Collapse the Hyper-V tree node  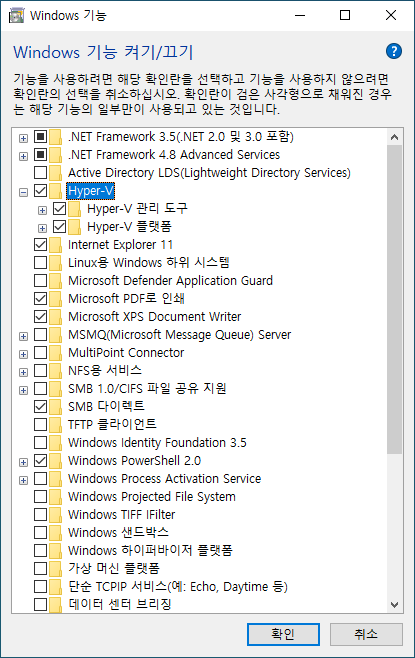pos(23,192)
